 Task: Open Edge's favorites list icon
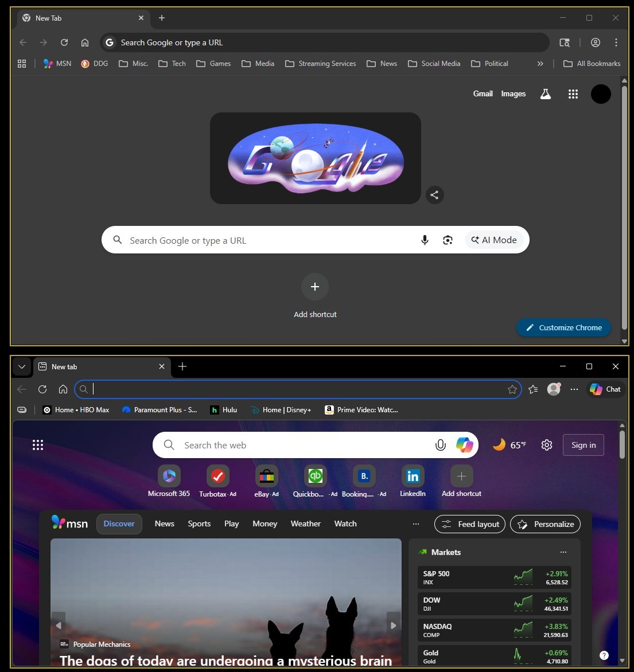pos(533,389)
